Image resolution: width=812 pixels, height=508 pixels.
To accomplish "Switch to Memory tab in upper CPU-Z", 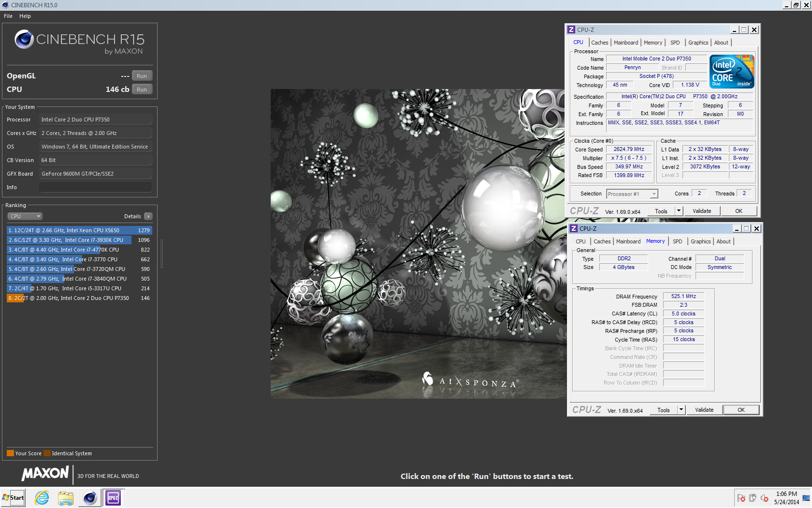I will (x=653, y=43).
